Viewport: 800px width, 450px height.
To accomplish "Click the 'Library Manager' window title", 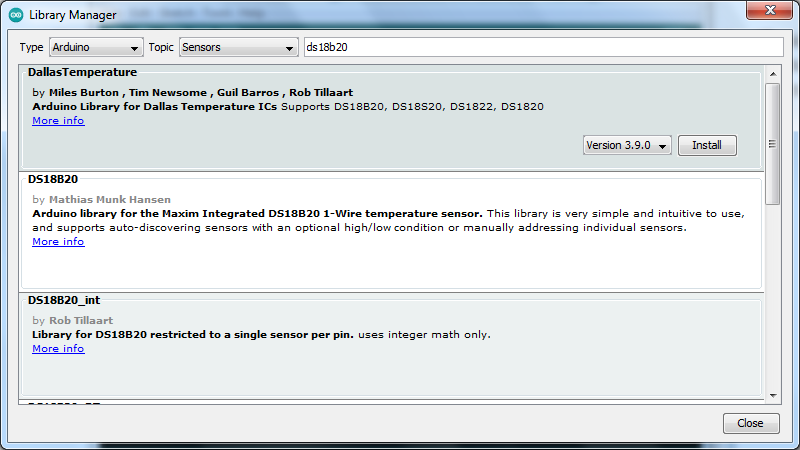I will [73, 15].
